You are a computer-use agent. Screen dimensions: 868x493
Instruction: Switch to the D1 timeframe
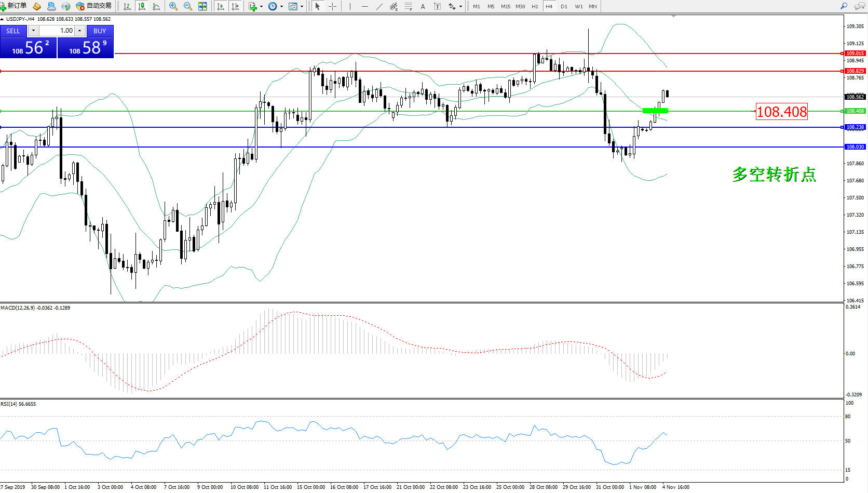[564, 6]
